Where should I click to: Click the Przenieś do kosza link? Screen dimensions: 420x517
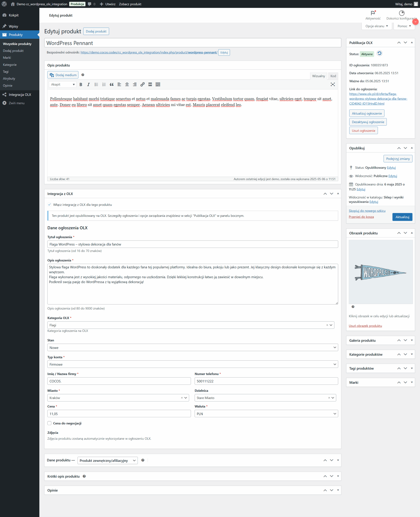coord(361,217)
